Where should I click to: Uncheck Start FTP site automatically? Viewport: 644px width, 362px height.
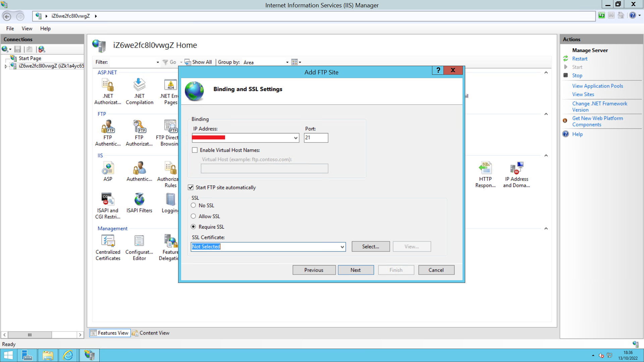[191, 187]
